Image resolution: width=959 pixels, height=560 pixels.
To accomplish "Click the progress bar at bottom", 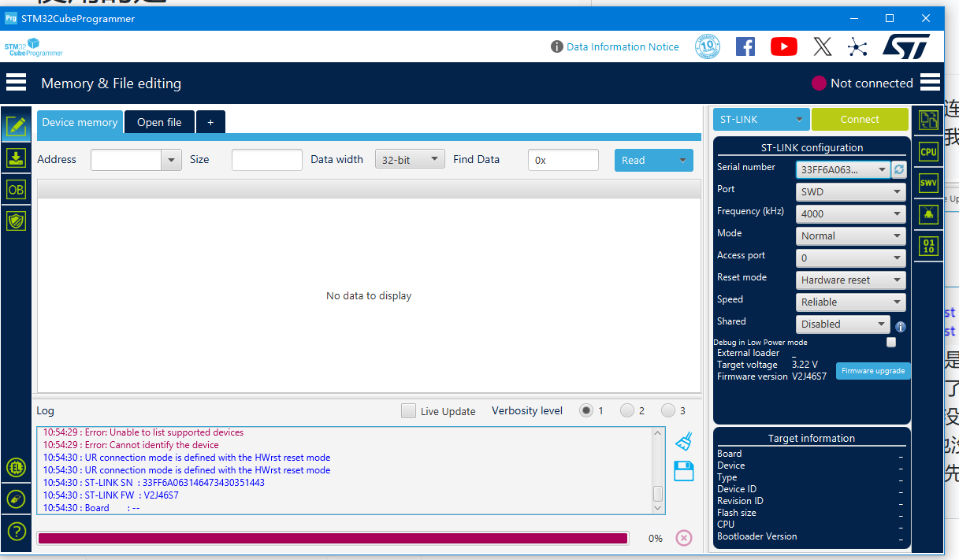I will (x=333, y=538).
